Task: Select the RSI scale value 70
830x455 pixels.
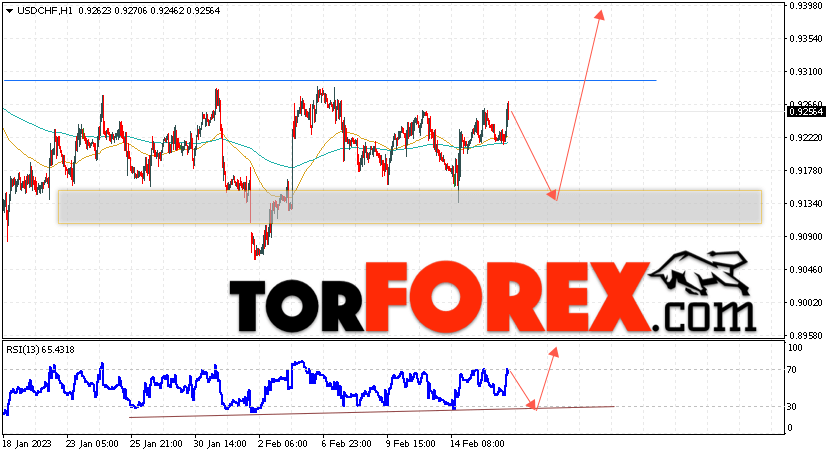Action: click(x=792, y=370)
